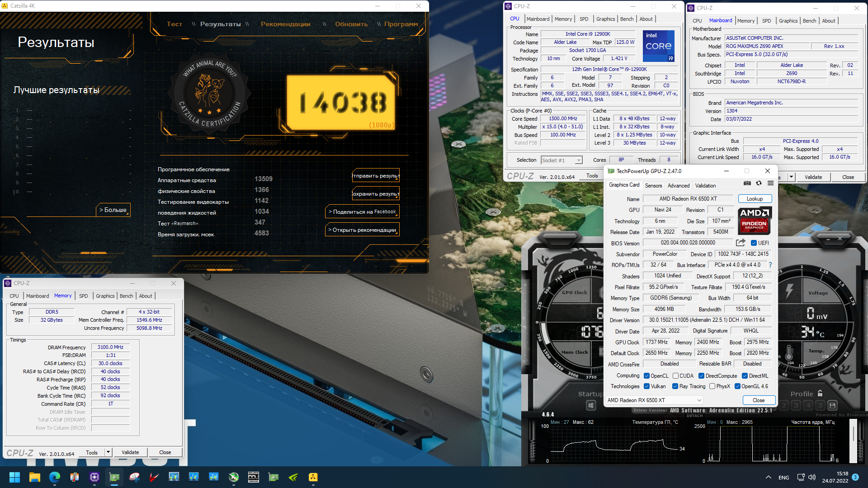Click the 14038 score panel in Catzilla
868x488 pixels.
(341, 103)
